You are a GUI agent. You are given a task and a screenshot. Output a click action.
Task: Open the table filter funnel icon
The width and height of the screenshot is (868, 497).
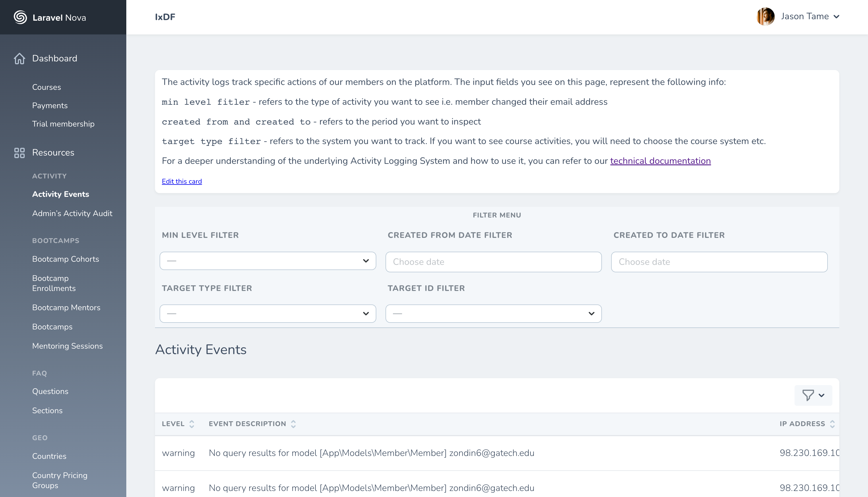pos(808,395)
